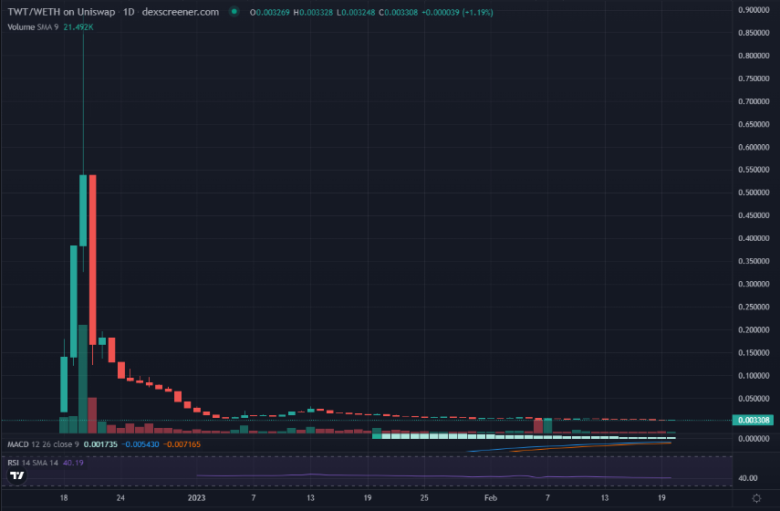Click the 18 date on time axis

(x=64, y=497)
